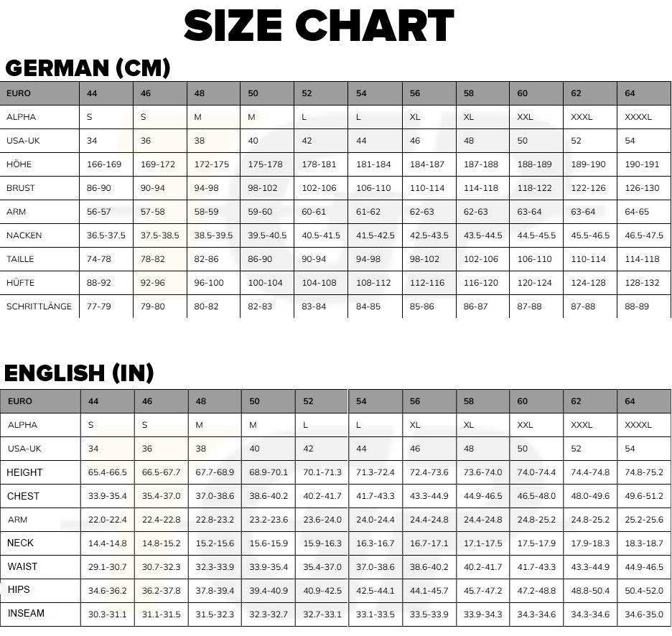Click the 46.5-47.5 neck measurement cell
The width and height of the screenshot is (672, 636).
tap(644, 235)
